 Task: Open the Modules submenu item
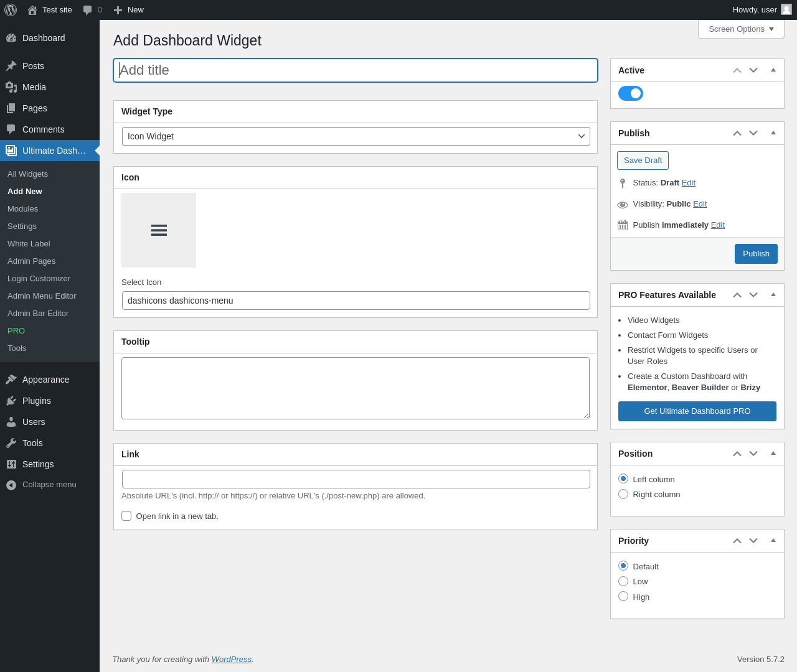[x=22, y=209]
